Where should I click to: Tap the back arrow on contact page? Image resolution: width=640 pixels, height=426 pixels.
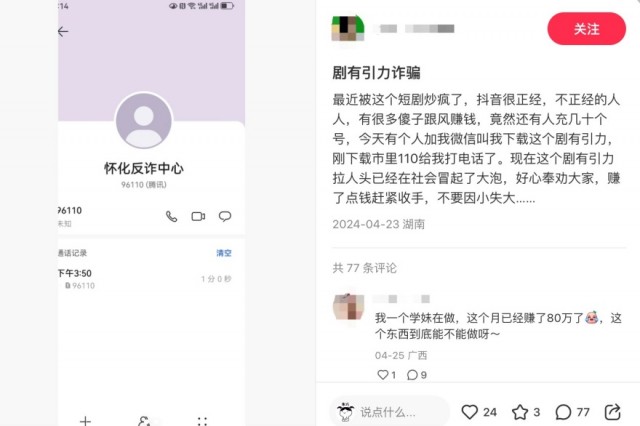[x=63, y=31]
